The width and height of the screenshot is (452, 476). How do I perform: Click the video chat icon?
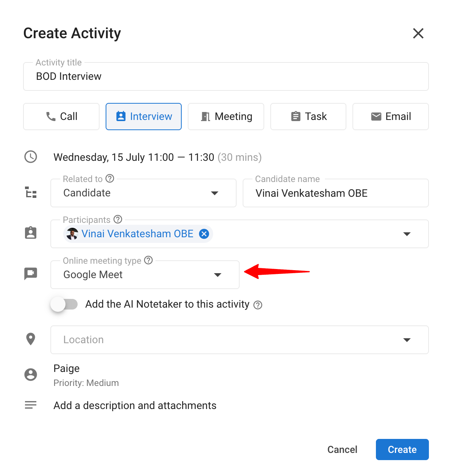31,274
